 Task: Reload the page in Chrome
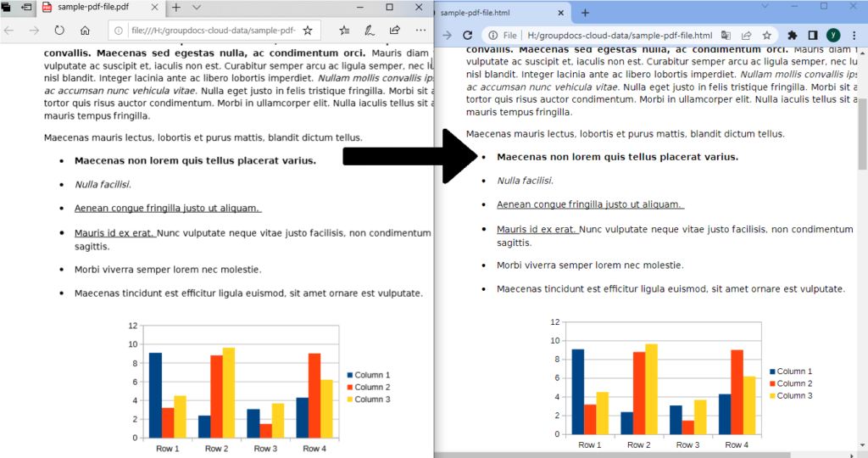coord(468,36)
